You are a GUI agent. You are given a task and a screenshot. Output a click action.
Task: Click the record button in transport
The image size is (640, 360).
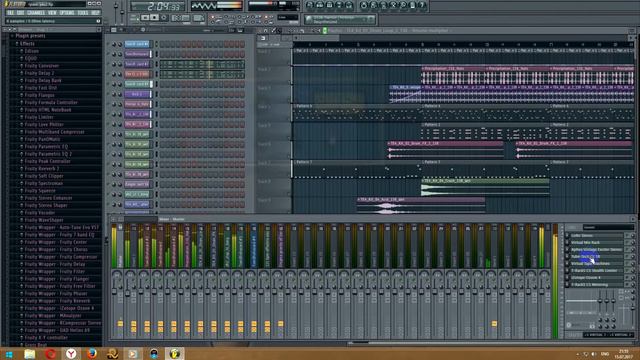pyautogui.click(x=164, y=18)
